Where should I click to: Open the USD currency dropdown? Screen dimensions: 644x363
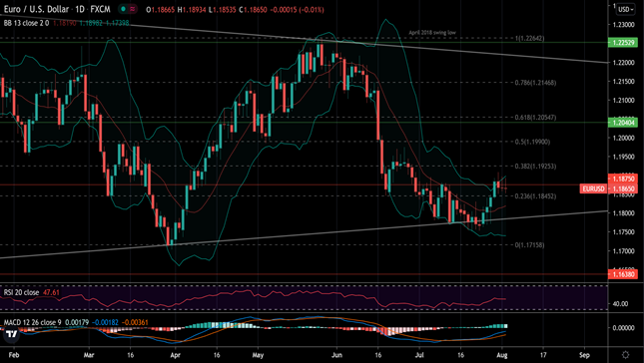point(625,9)
